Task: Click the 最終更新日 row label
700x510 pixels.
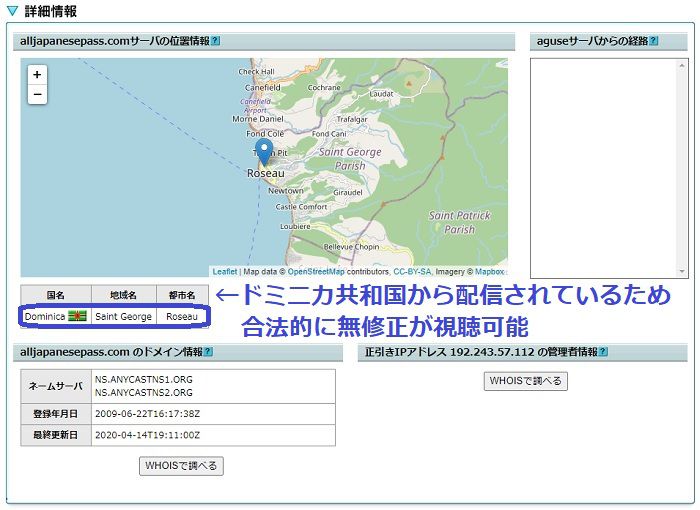Action: pos(56,435)
